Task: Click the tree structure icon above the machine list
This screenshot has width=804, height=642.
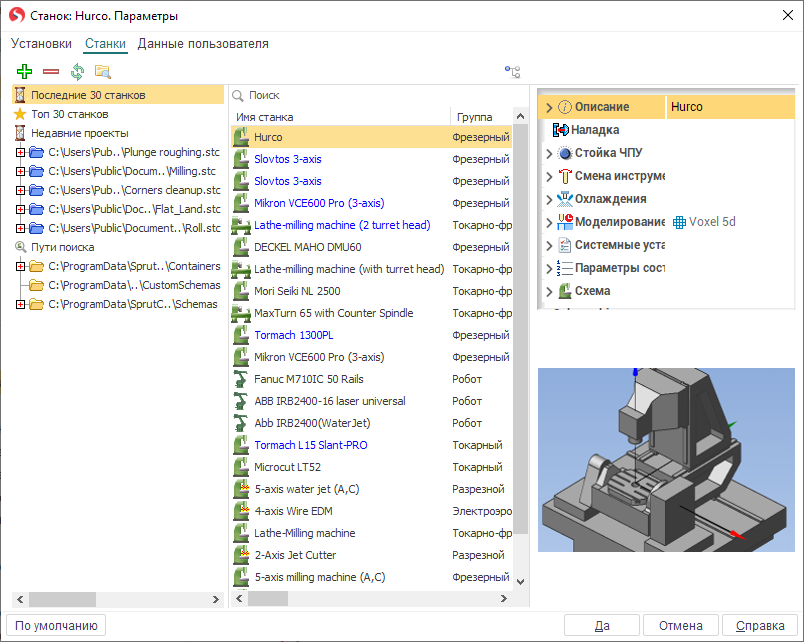Action: [x=512, y=72]
